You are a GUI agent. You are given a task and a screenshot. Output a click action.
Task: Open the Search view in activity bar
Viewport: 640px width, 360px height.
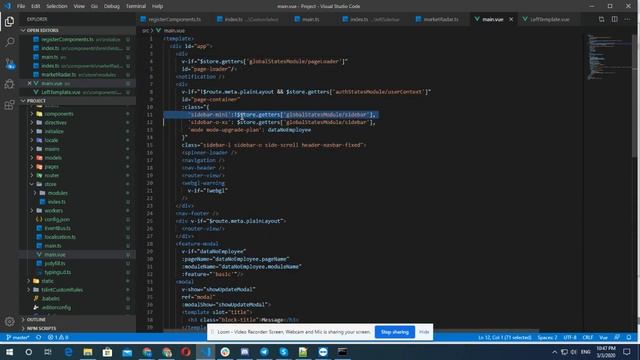pos(9,42)
